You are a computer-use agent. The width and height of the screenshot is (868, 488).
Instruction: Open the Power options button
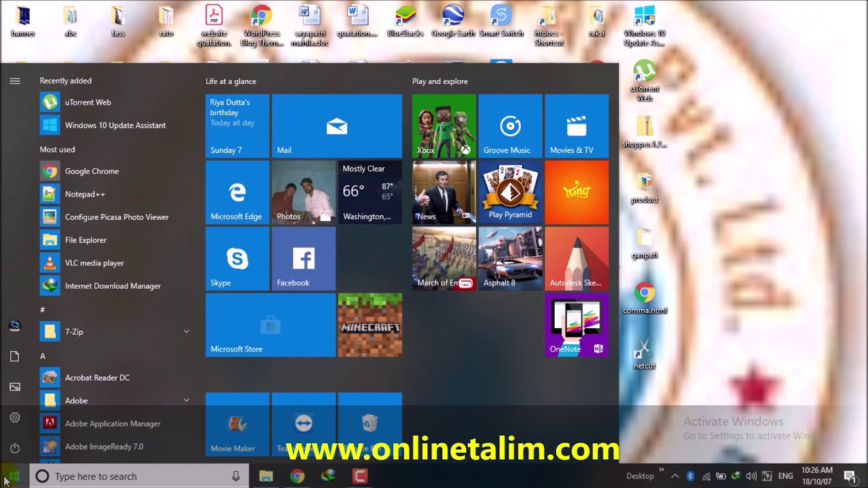[15, 448]
